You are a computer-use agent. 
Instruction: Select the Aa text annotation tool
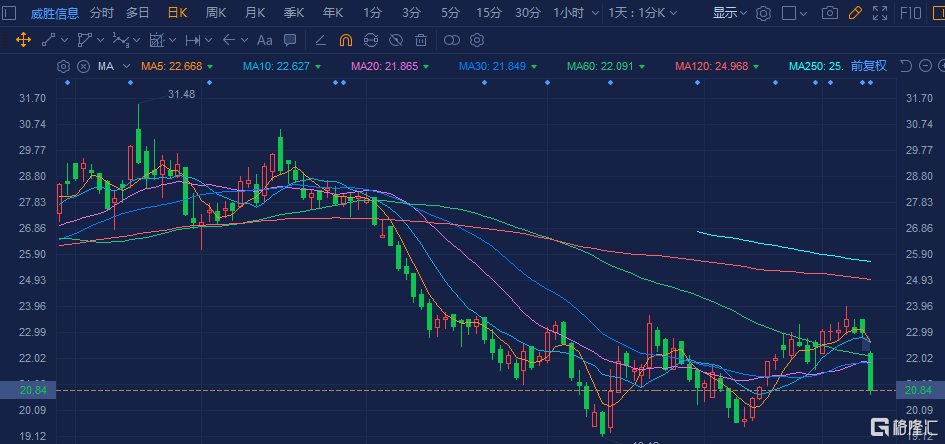(264, 41)
